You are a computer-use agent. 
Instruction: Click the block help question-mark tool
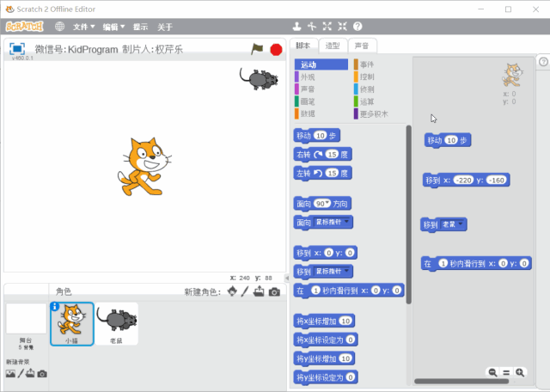tap(357, 27)
